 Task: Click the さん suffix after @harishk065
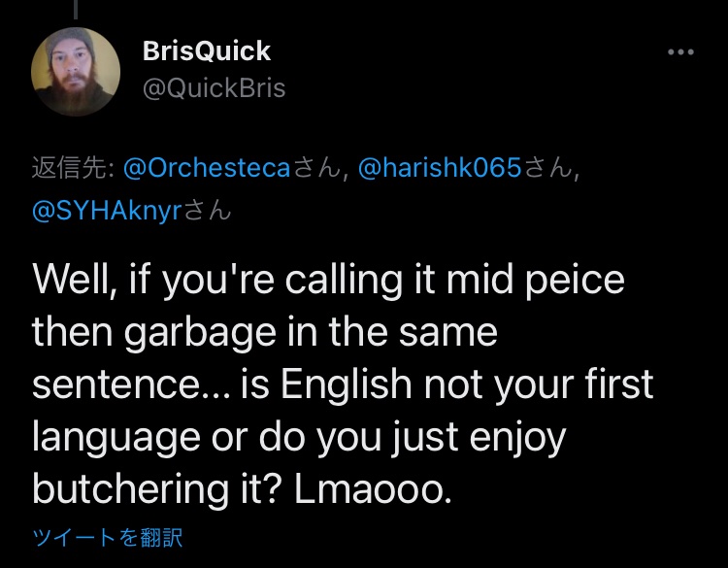click(x=548, y=168)
